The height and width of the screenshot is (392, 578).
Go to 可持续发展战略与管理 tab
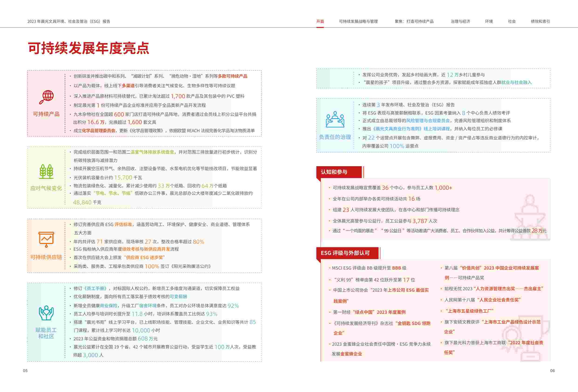click(358, 21)
